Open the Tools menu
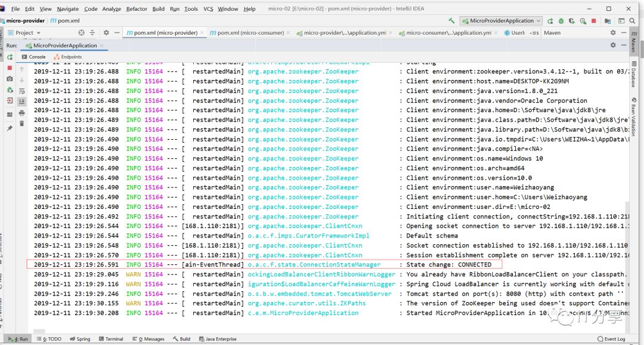This screenshot has width=644, height=345. coord(191,8)
